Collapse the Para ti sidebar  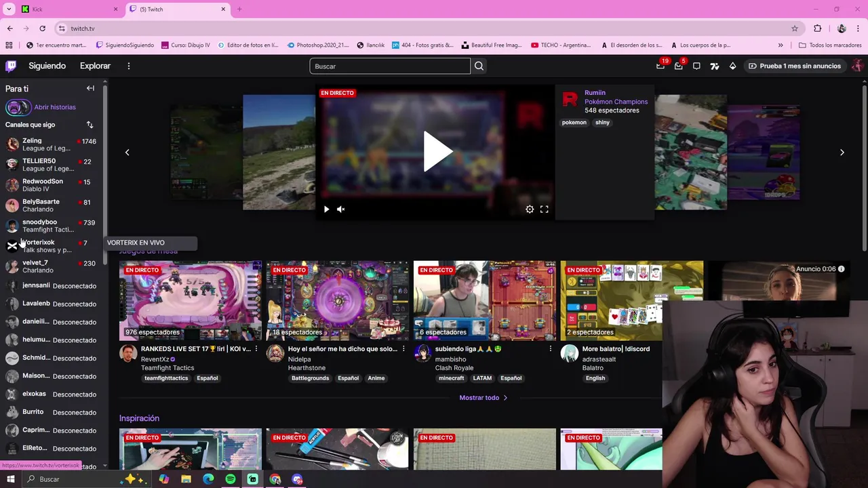(90, 88)
